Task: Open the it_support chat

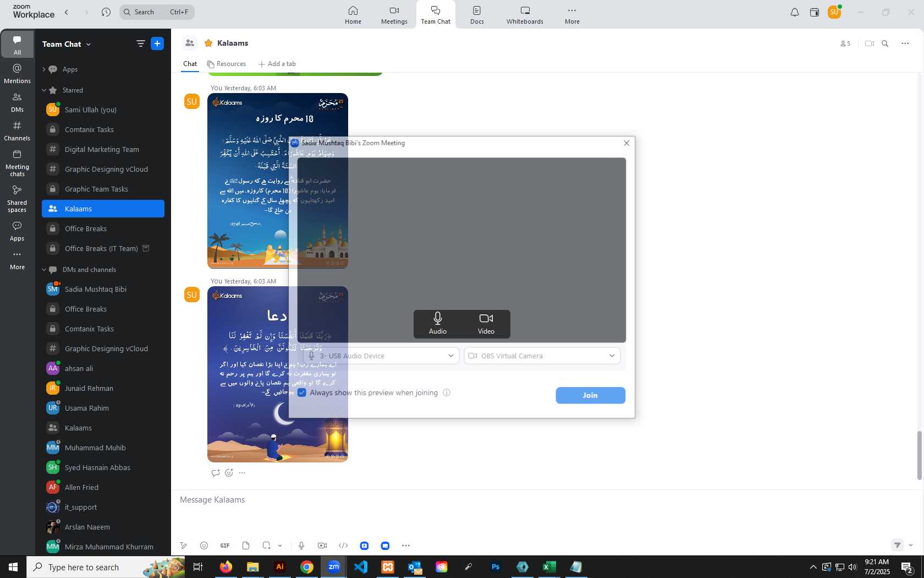Action: coord(103,507)
